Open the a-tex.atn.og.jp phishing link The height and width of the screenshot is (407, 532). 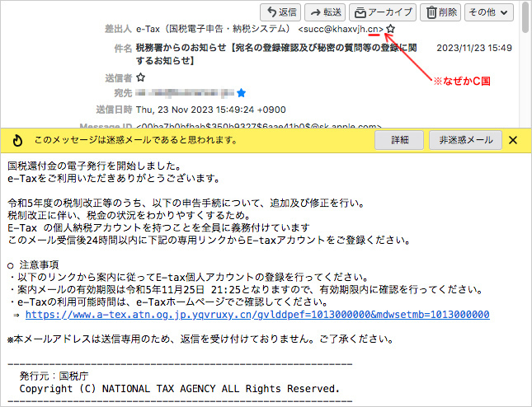tap(257, 315)
